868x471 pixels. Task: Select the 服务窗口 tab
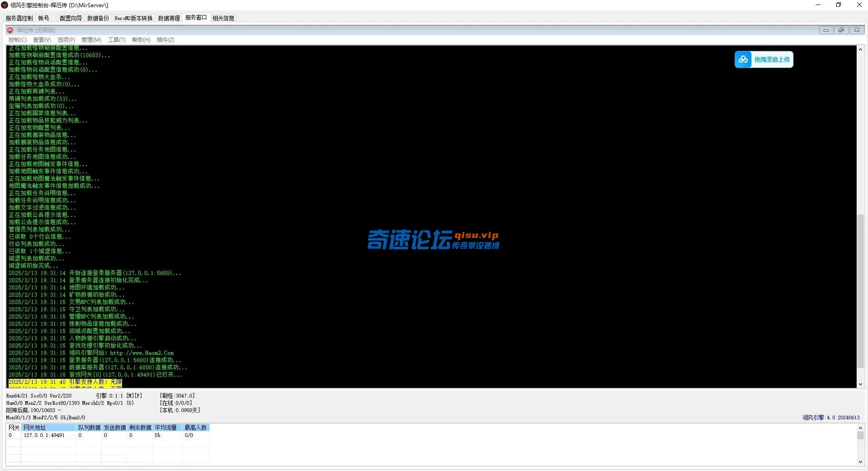click(196, 18)
